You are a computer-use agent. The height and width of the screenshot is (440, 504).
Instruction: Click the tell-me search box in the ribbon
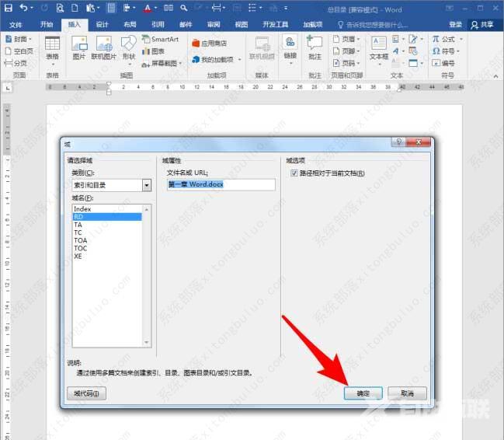(x=373, y=25)
